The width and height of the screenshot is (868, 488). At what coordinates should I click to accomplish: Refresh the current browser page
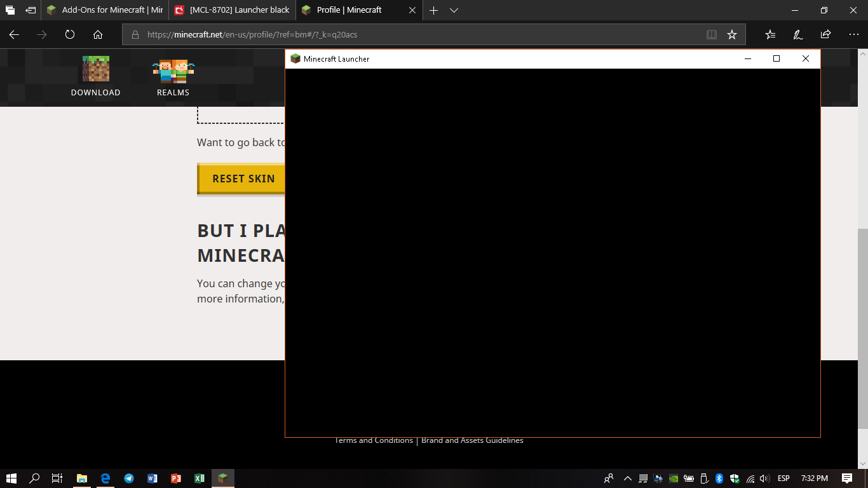pos(70,35)
